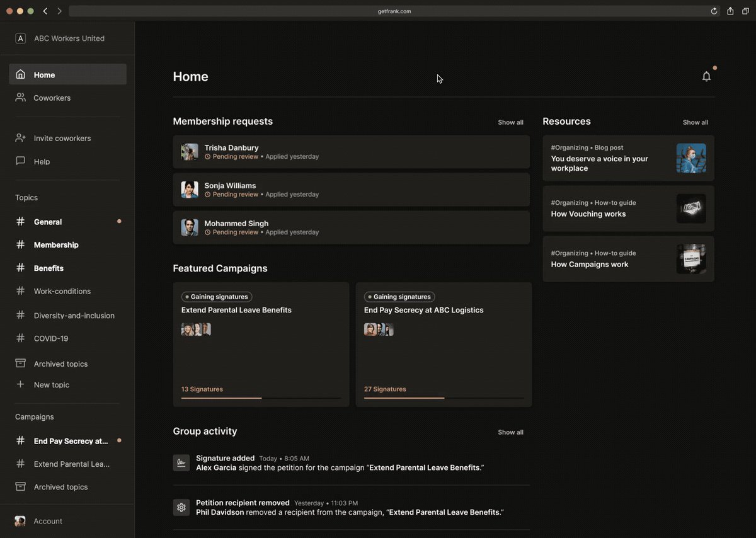Click the account avatar icon
This screenshot has width=756, height=538.
[x=20, y=521]
